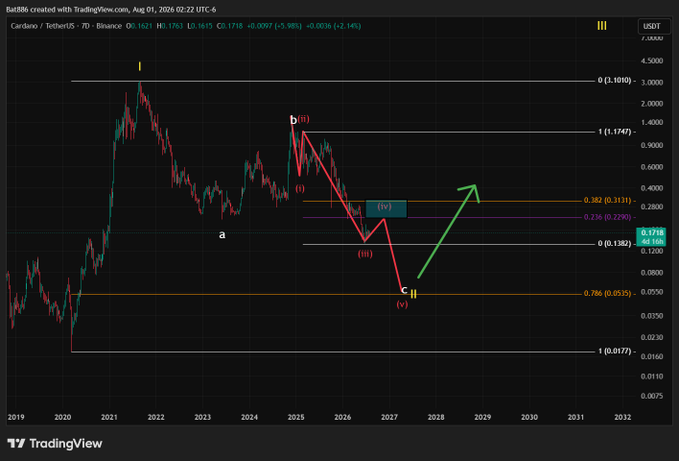This screenshot has height=461, width=679.
Task: Click the 0.0075 price axis label
Action: [x=652, y=396]
